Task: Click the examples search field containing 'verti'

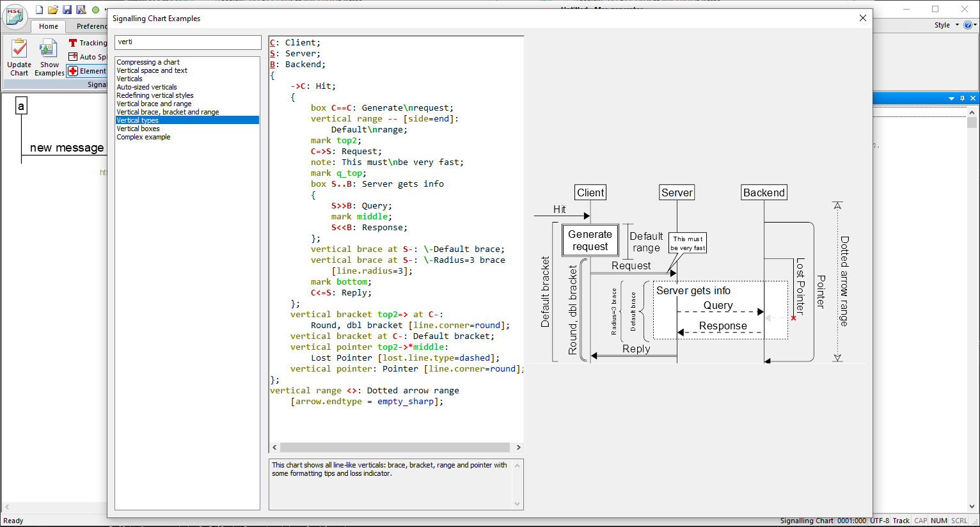Action: pos(187,42)
